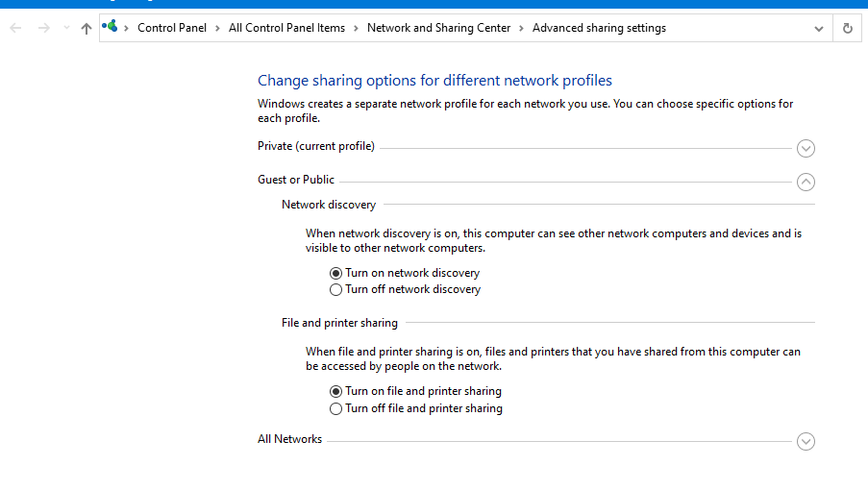Viewport: 868px width, 490px height.
Task: Open the chevron after All Control Panel Items
Action: (x=356, y=28)
